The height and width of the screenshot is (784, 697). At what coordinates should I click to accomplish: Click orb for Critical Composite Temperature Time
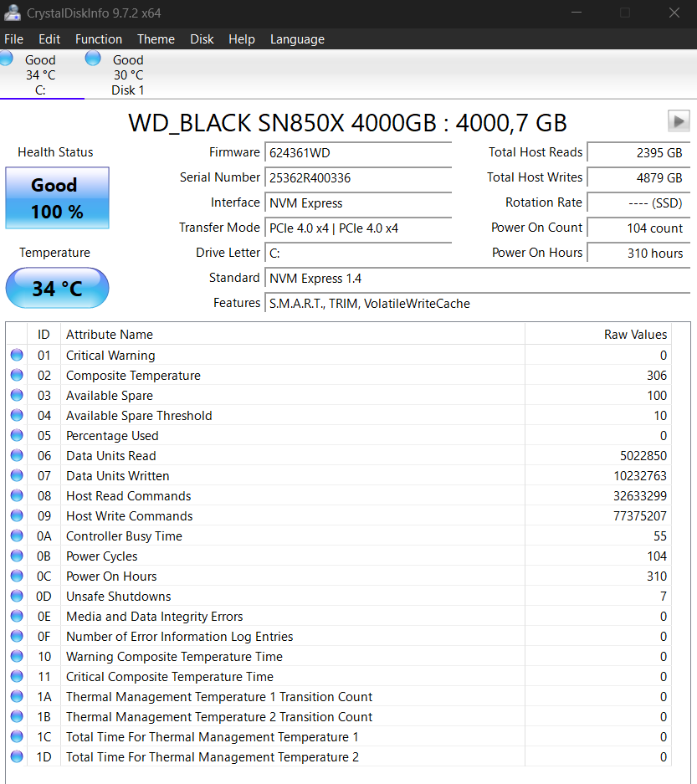[x=17, y=675]
